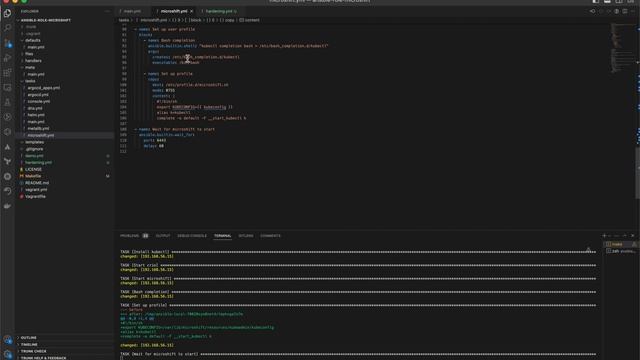
Task: Toggle the secondary sidebar layout icon in the title bar
Action: [x=619, y=2]
